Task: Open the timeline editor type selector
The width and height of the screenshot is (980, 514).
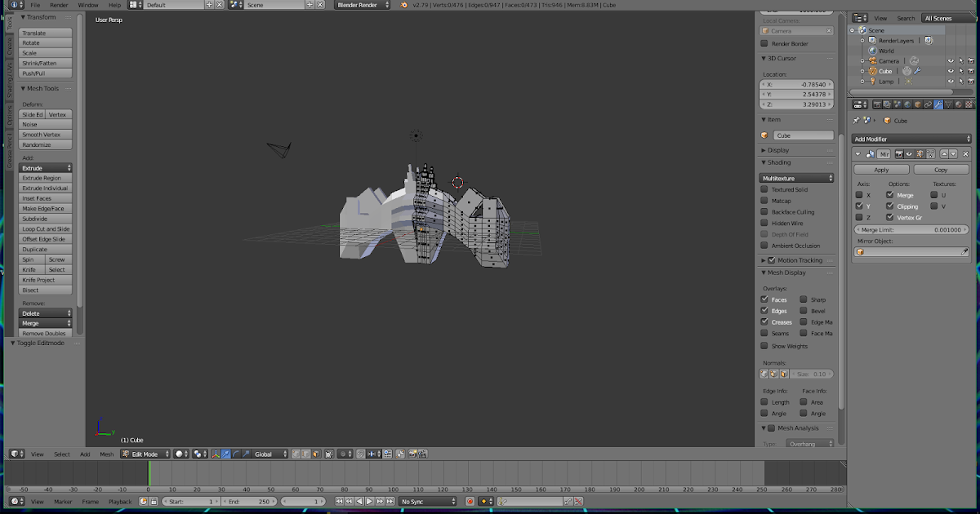Action: point(16,501)
